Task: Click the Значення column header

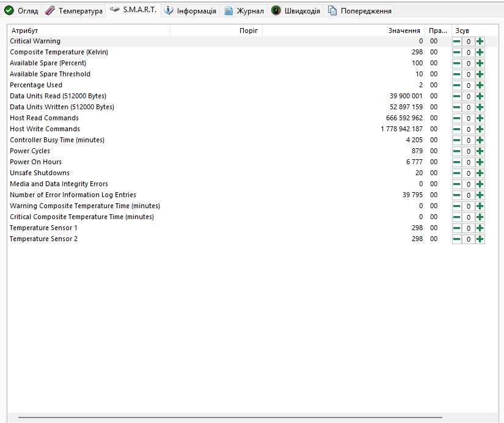Action: click(x=343, y=31)
